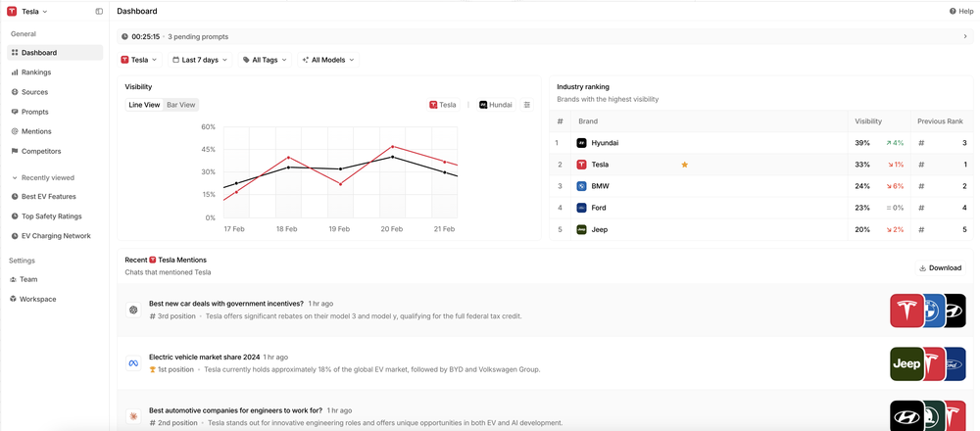Viewport: 980px width, 431px height.
Task: Click the BMW logo icon in ranking table
Action: (x=581, y=186)
